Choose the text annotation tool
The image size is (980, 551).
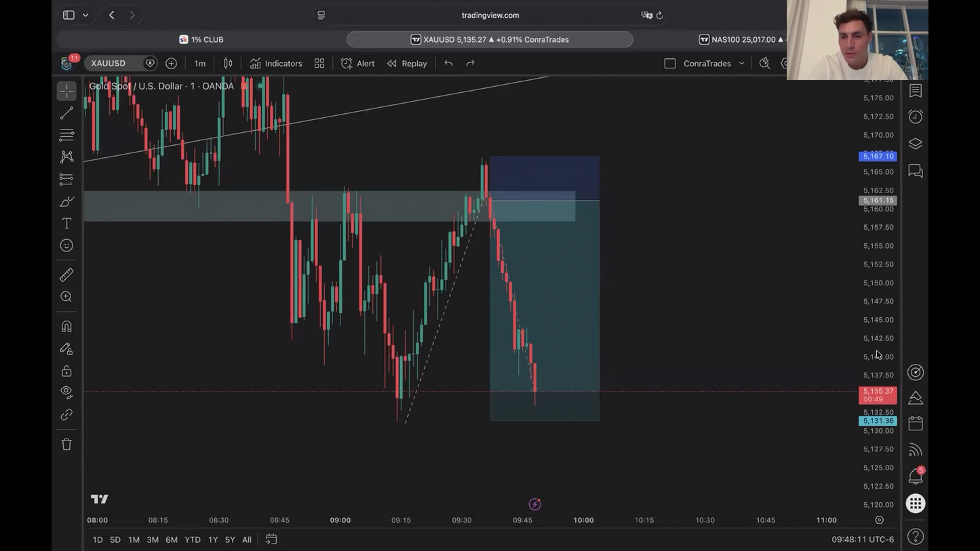(x=66, y=224)
